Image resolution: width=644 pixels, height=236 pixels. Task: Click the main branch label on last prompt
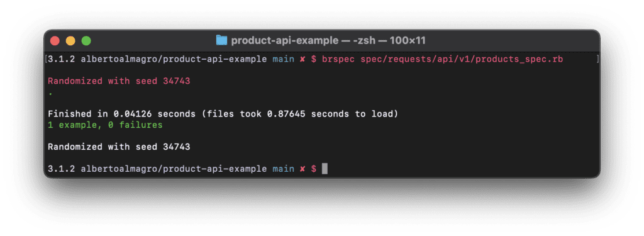click(x=284, y=169)
